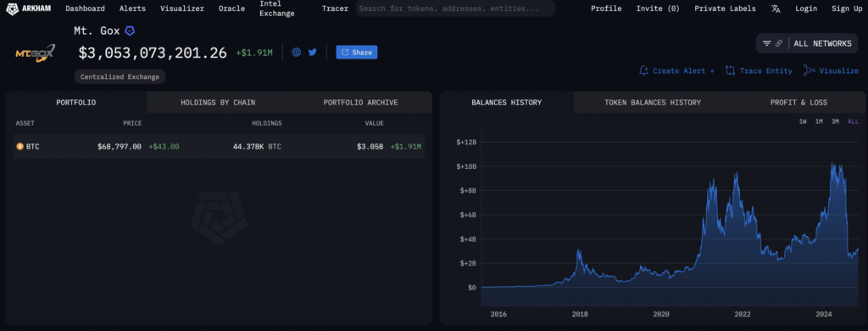Click the Arkham logo in the header

pos(28,8)
